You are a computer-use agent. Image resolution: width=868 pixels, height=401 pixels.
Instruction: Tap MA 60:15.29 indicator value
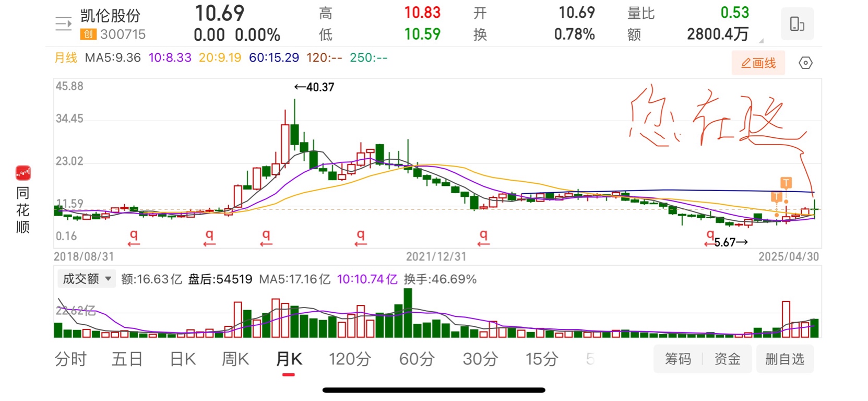tap(274, 57)
